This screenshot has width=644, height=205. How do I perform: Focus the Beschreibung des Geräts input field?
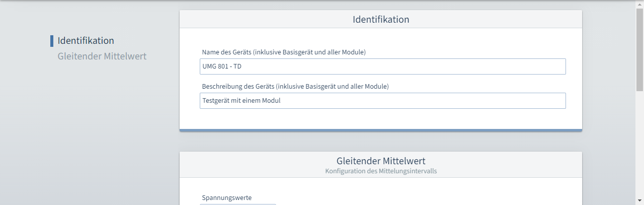[383, 101]
